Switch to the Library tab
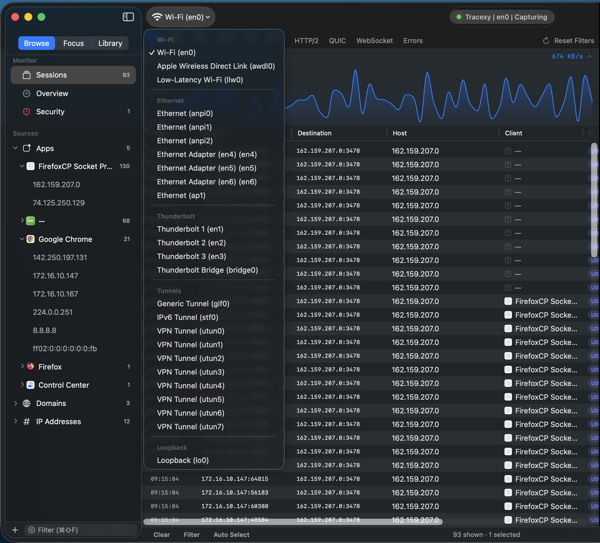 pyautogui.click(x=110, y=43)
